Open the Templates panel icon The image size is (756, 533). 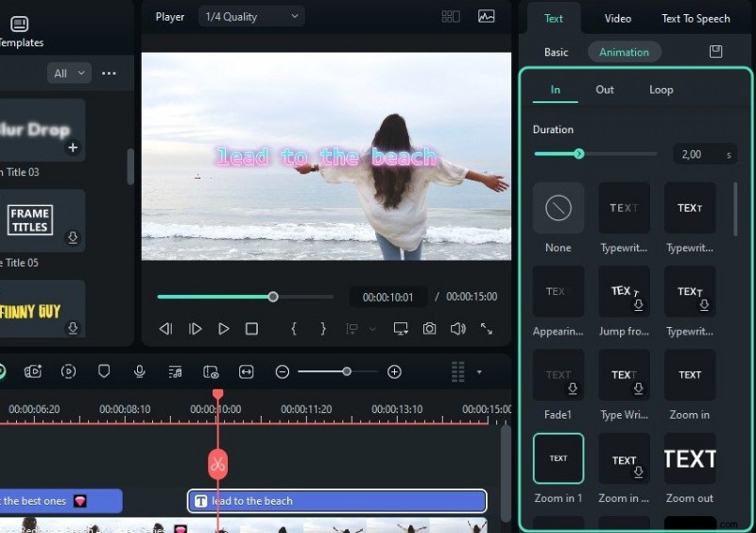[x=19, y=24]
